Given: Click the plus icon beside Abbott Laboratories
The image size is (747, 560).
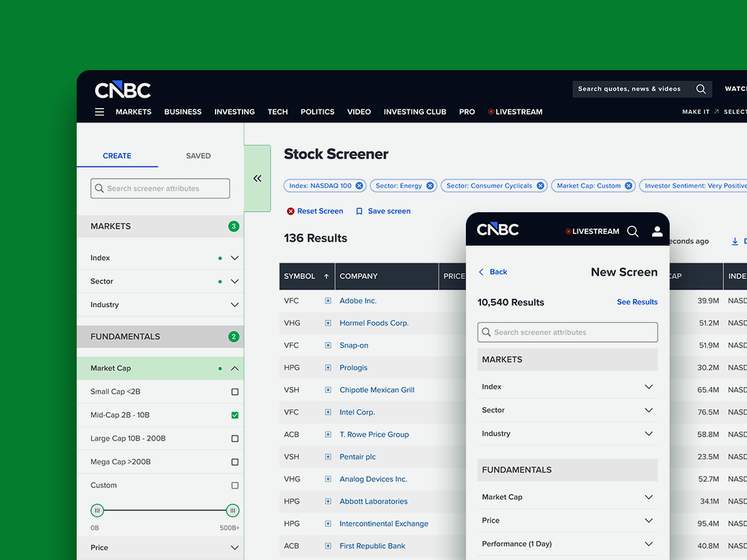Looking at the screenshot, I should (328, 501).
